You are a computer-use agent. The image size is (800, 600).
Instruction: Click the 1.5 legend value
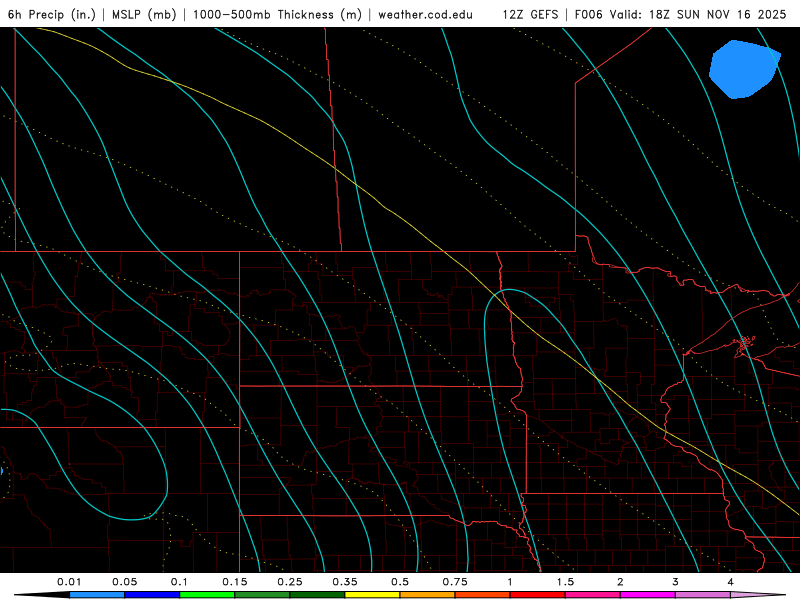pos(565,582)
